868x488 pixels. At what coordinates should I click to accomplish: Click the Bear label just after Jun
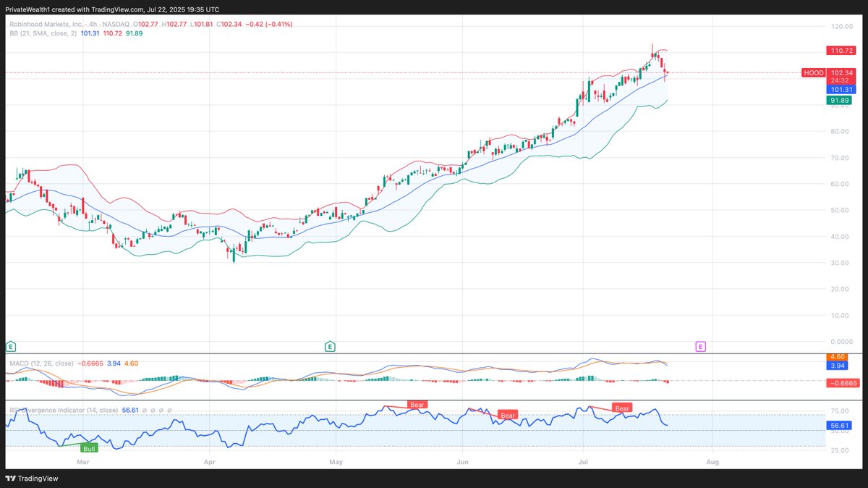coord(508,416)
